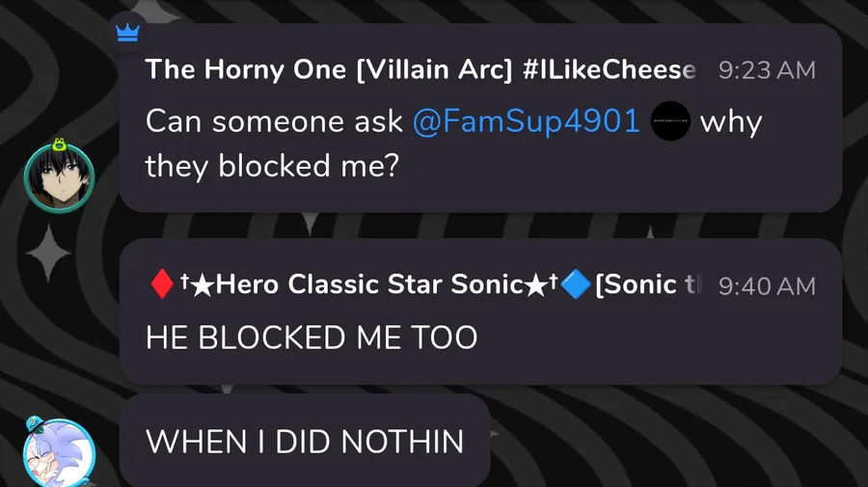The image size is (868, 487).
Task: Click the "they blocked me?" message text
Action: click(x=272, y=166)
